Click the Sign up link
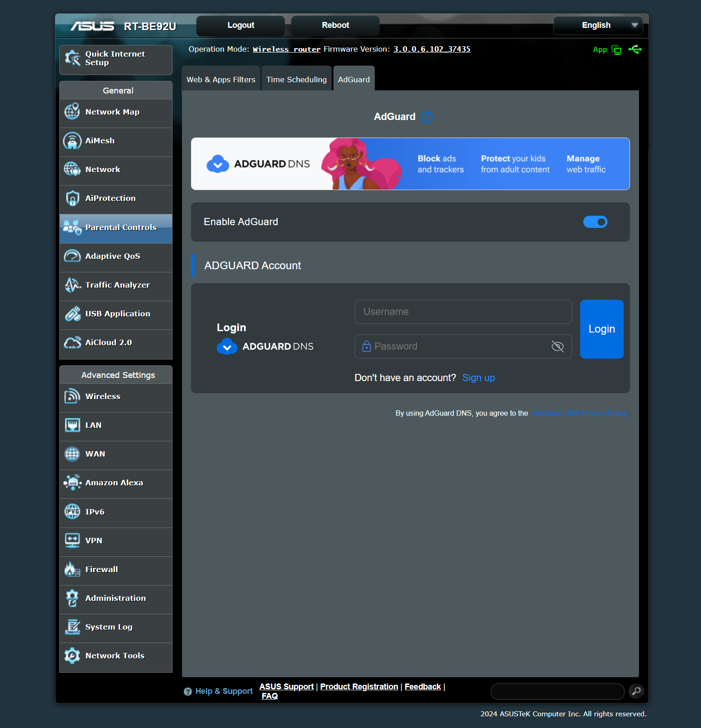This screenshot has width=701, height=728. pyautogui.click(x=479, y=378)
